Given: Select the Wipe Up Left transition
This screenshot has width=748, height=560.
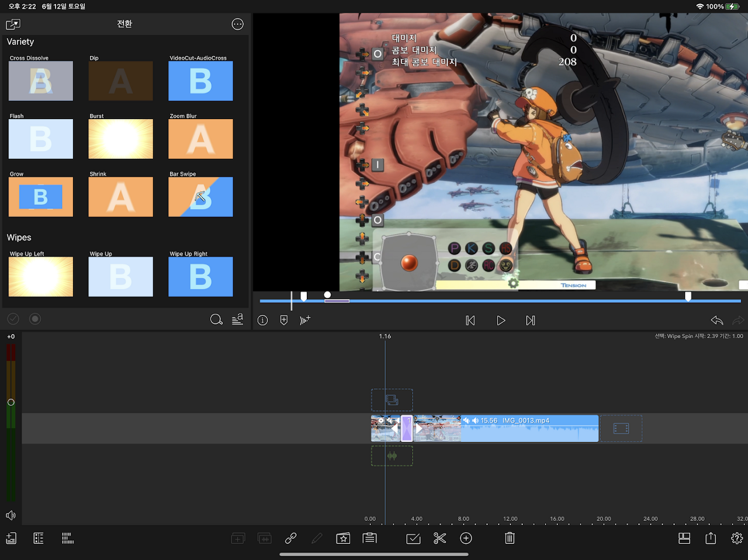Looking at the screenshot, I should (41, 277).
